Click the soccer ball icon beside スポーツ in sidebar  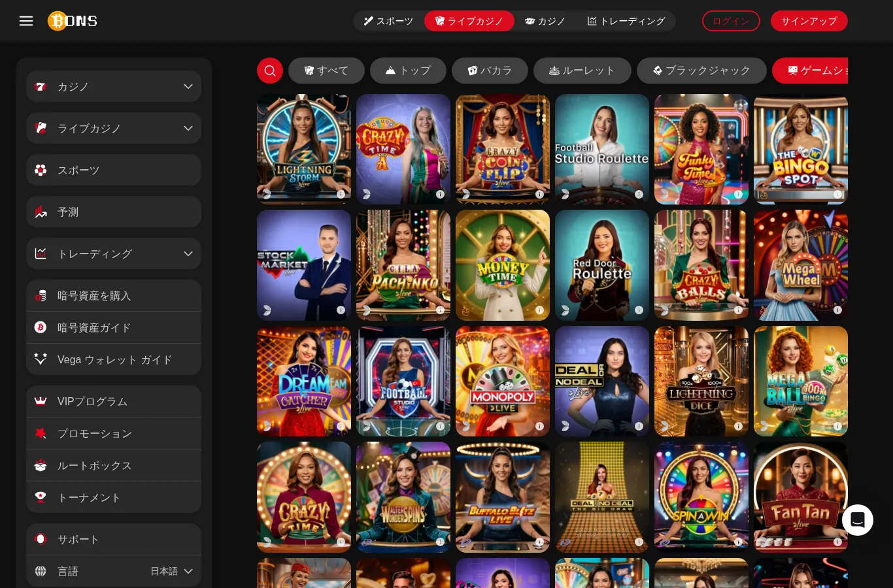[41, 171]
